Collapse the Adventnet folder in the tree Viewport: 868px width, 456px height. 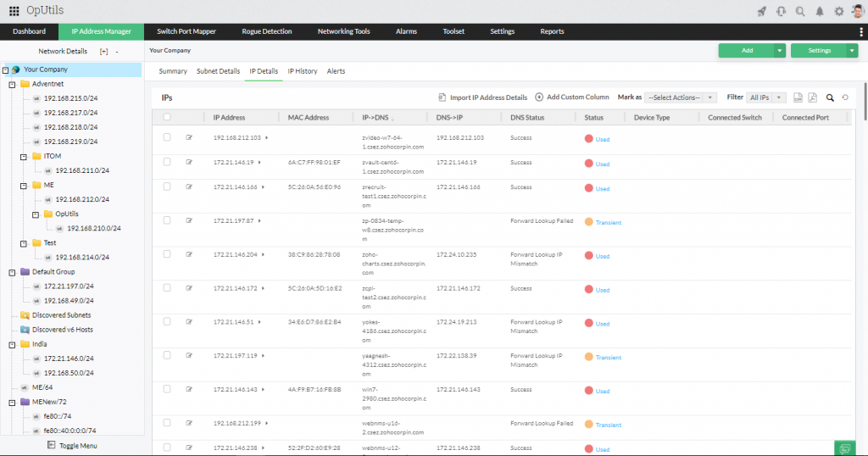(x=12, y=84)
